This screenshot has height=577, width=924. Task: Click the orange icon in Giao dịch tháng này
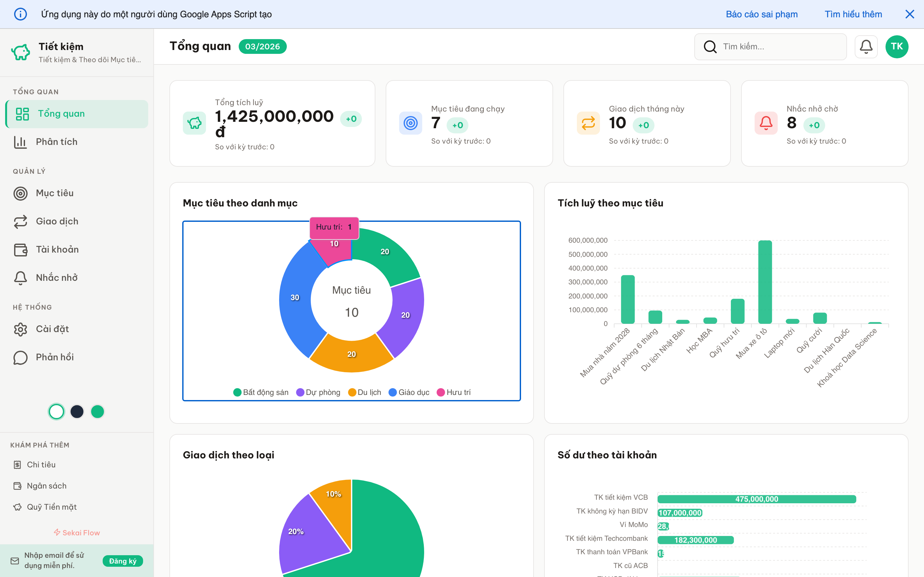(x=588, y=123)
